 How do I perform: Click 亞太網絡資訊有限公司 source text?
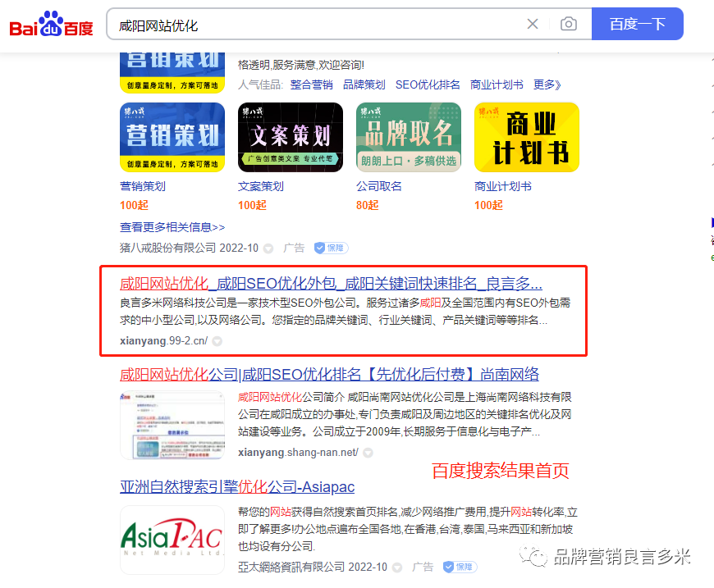291,567
